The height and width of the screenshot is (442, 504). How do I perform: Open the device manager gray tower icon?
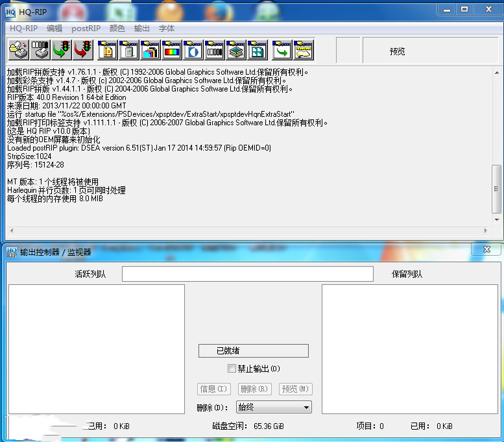[x=129, y=50]
